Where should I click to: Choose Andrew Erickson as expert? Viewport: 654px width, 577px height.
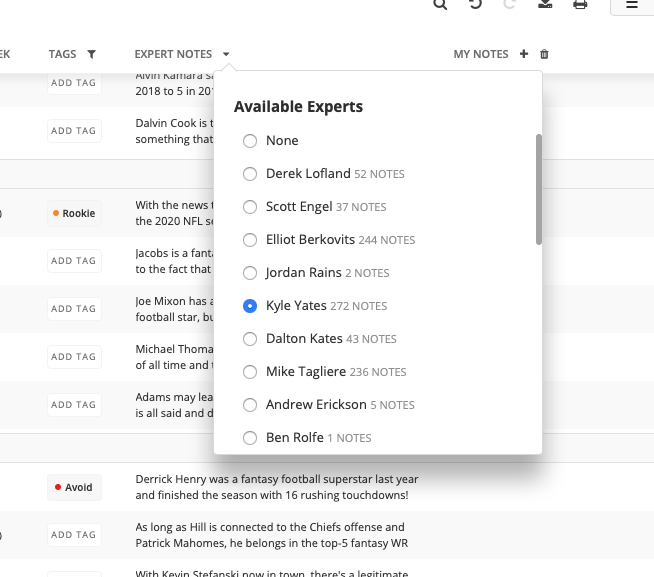coord(250,405)
